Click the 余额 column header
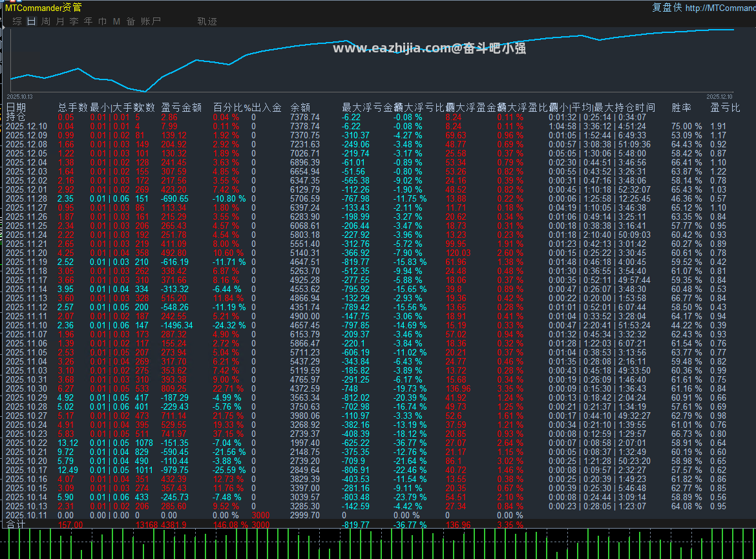This screenshot has width=756, height=559. pos(300,107)
